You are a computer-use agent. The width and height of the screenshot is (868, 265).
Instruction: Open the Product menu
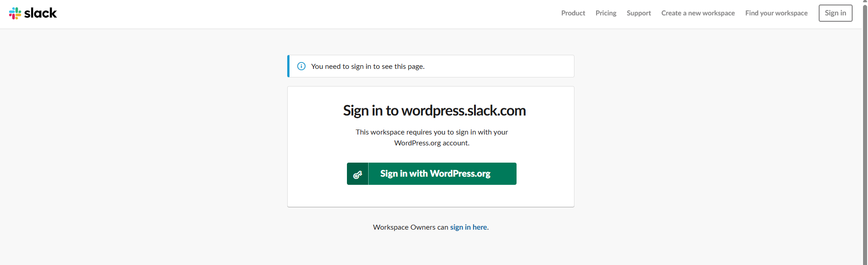pyautogui.click(x=573, y=13)
